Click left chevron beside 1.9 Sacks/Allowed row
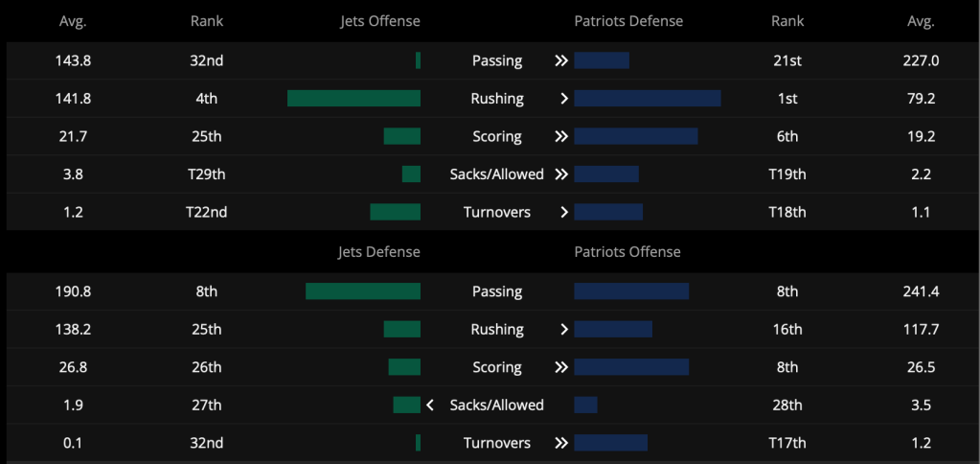The width and height of the screenshot is (980, 464). [430, 406]
